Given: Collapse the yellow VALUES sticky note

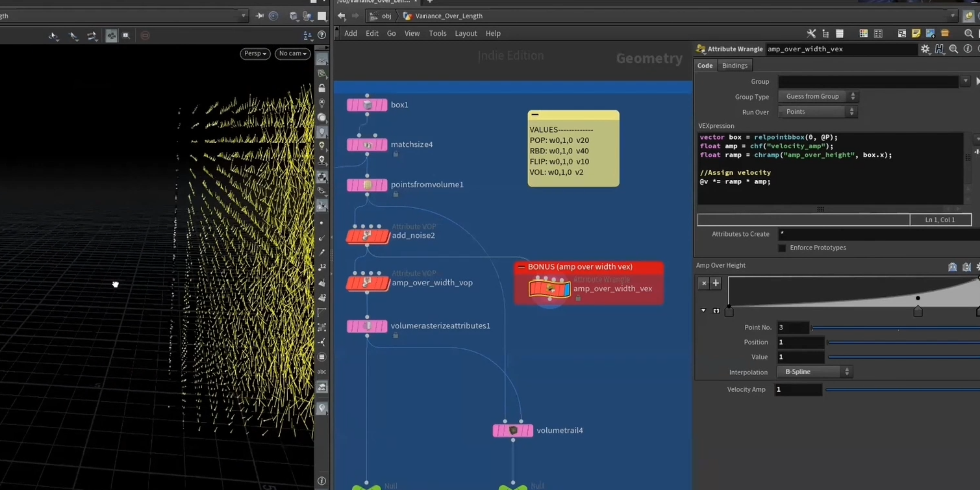Looking at the screenshot, I should coord(535,114).
